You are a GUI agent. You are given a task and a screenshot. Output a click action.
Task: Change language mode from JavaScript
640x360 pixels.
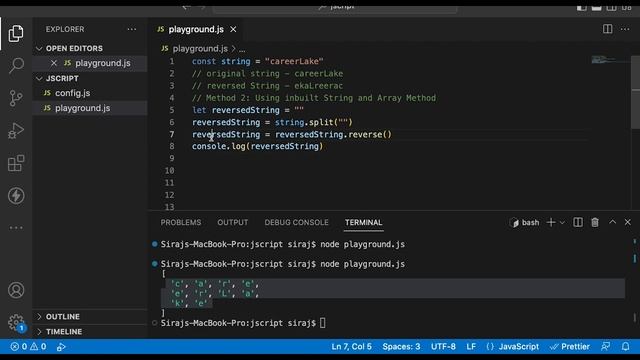(x=518, y=347)
